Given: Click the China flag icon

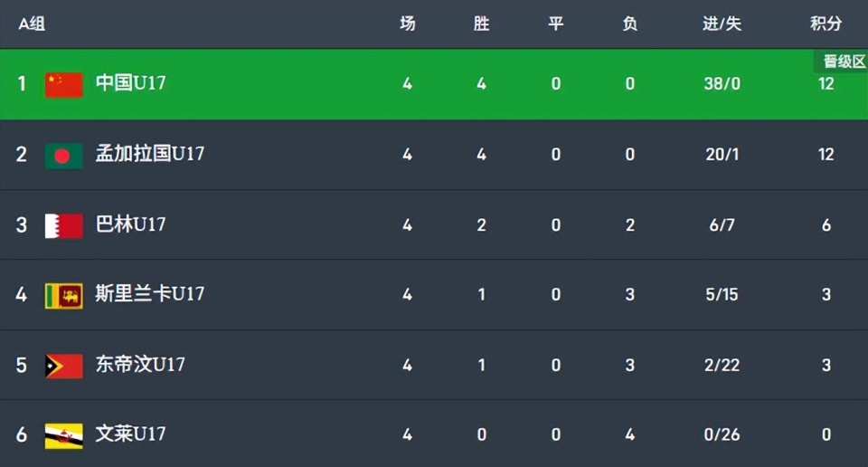Looking at the screenshot, I should (x=64, y=84).
